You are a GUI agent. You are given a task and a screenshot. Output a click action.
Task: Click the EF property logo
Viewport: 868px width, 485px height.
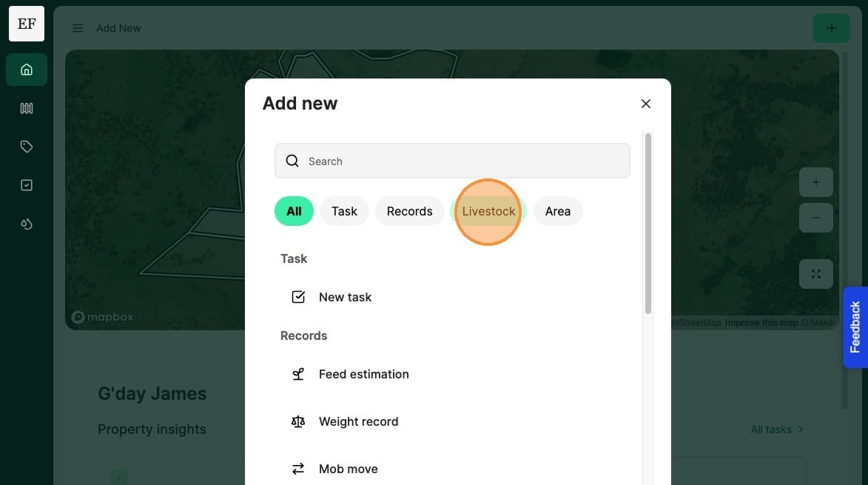coord(27,24)
